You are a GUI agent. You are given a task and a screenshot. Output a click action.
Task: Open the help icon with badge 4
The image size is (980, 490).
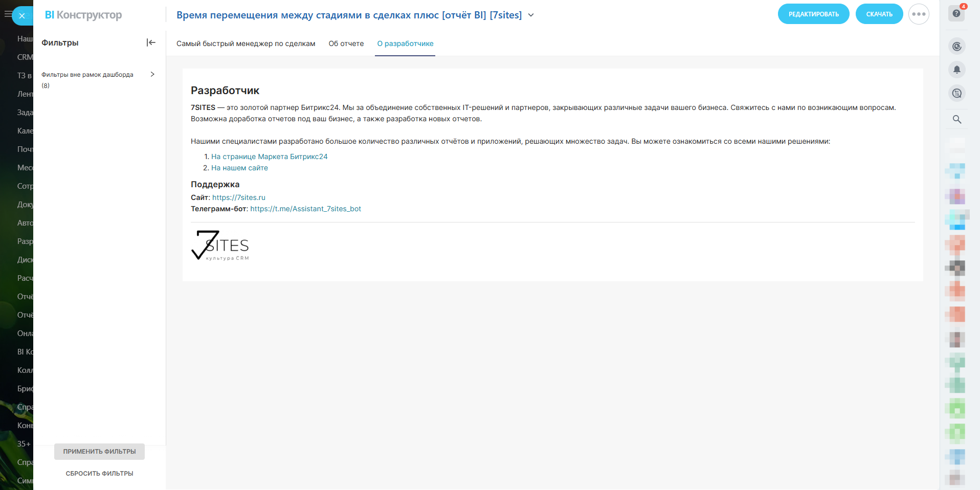pos(956,13)
